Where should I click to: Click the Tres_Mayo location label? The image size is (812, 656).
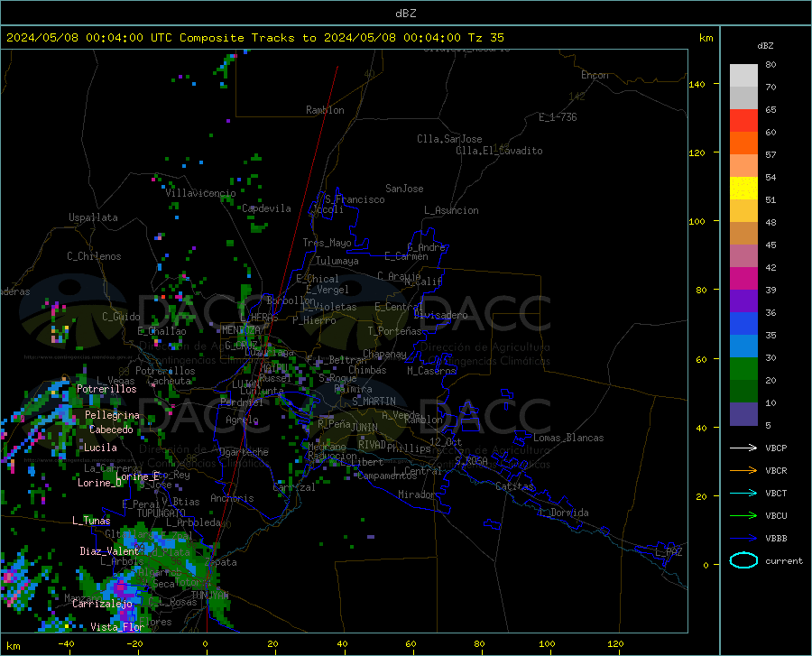tap(327, 243)
